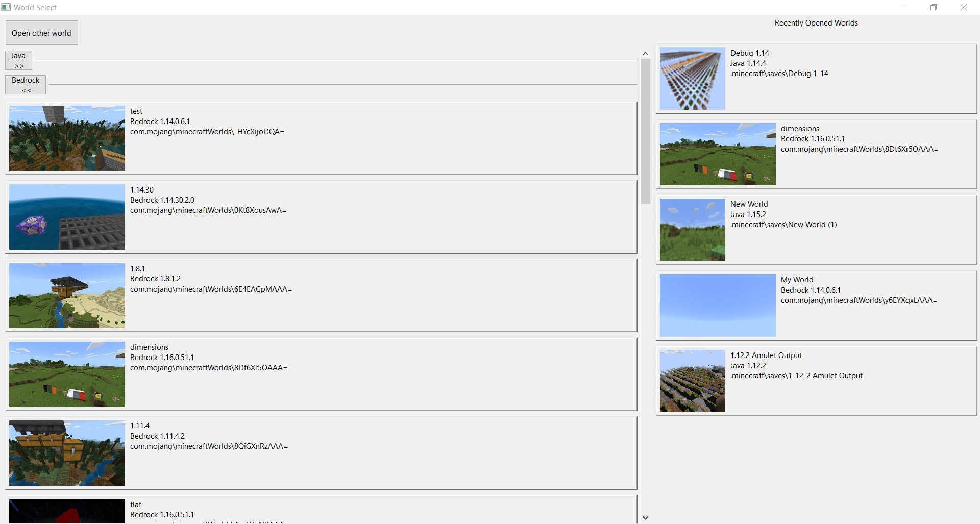This screenshot has height=524, width=980.
Task: Open My World blue sky thumbnail
Action: (x=718, y=305)
